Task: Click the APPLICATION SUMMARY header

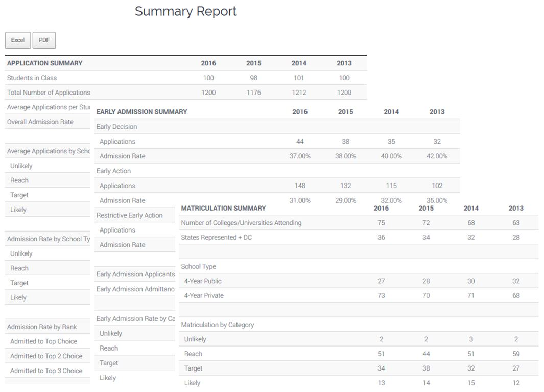Action: coord(45,63)
